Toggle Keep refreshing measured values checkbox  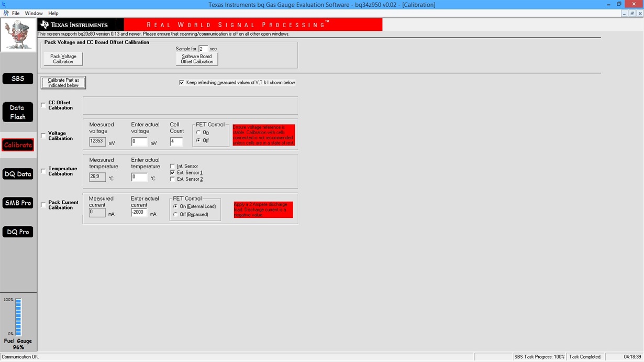point(182,82)
